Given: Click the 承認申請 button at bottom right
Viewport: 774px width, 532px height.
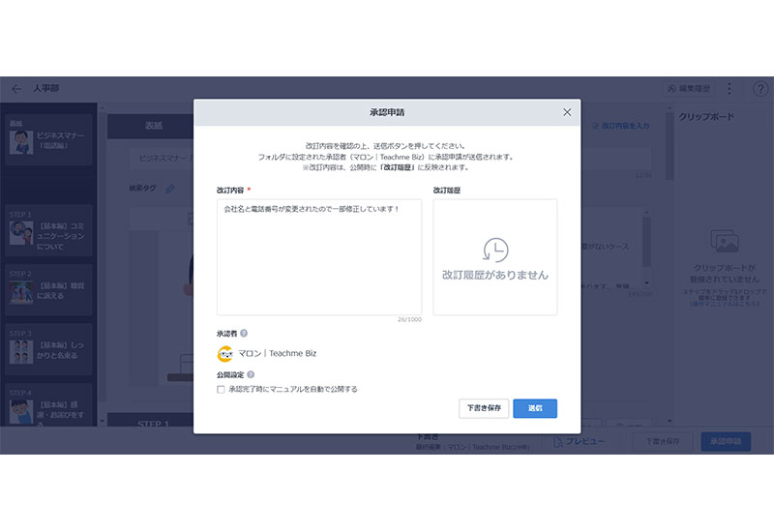Looking at the screenshot, I should pyautogui.click(x=725, y=441).
